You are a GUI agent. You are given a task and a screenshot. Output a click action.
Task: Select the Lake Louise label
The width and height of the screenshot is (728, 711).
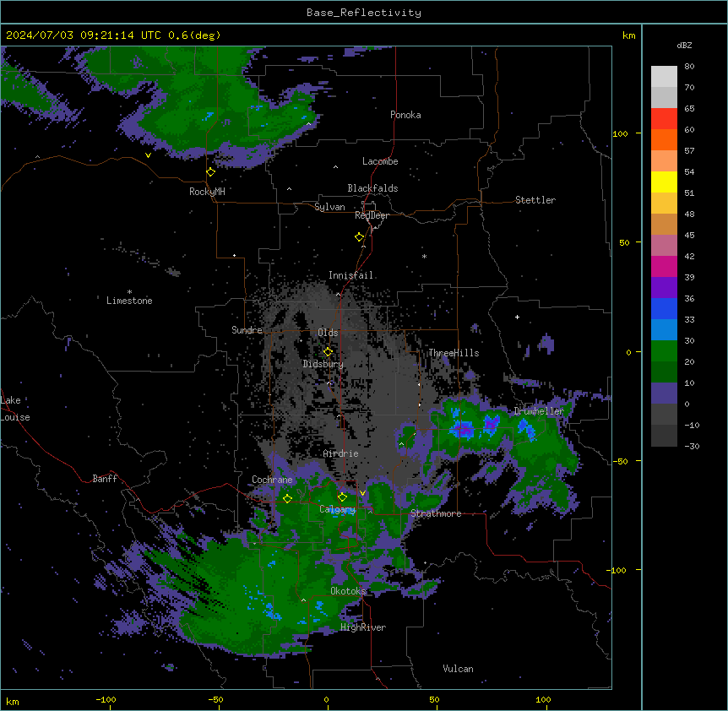15,409
